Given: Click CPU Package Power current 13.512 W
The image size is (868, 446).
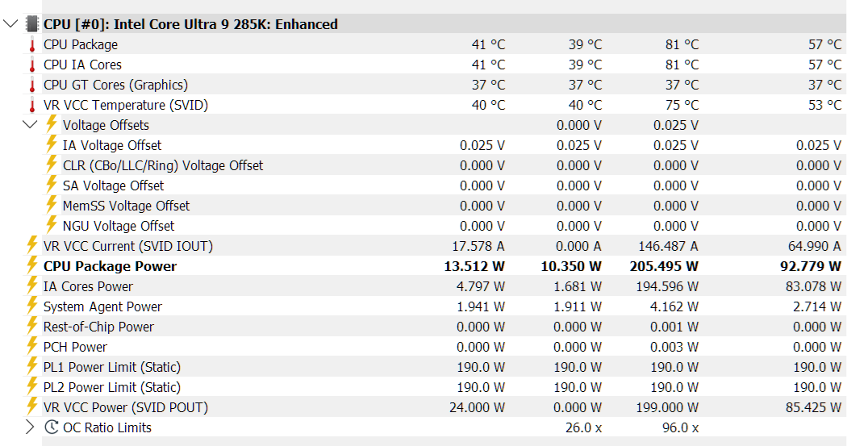Looking at the screenshot, I should point(474,267).
